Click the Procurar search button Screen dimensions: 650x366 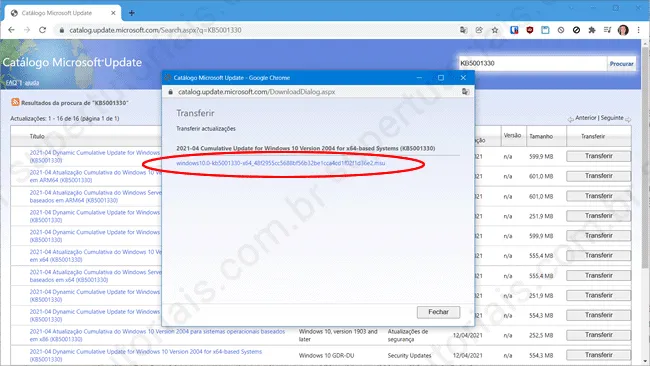click(x=621, y=63)
